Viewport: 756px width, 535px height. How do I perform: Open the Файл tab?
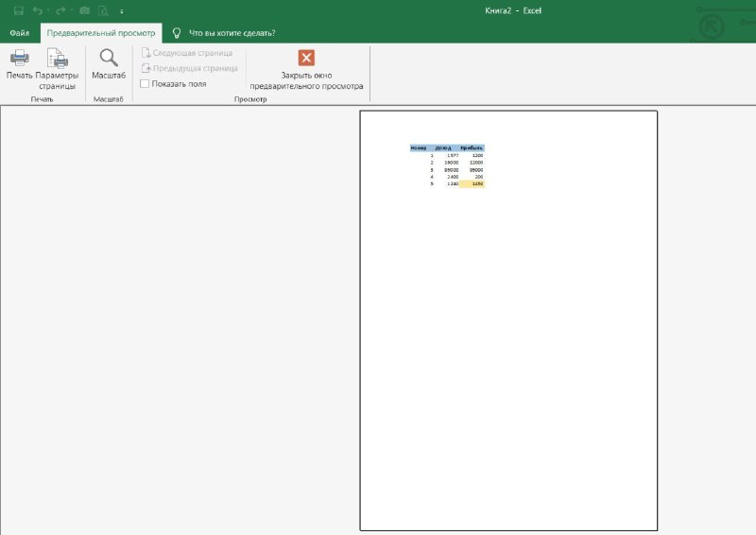20,33
